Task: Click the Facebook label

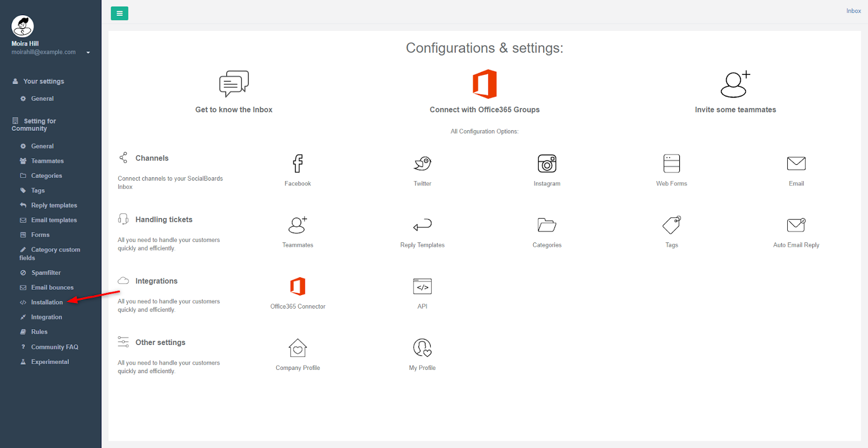Action: [x=298, y=184]
